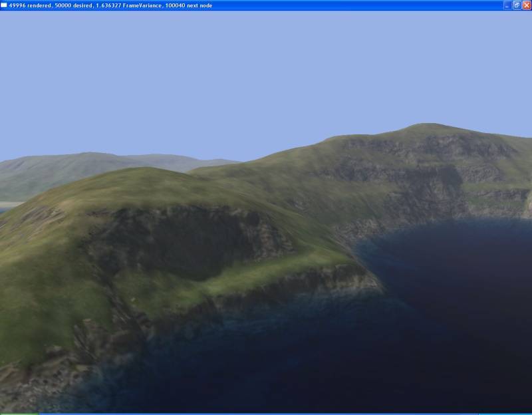
Task: Close the terrain renderer window
Action: [x=525, y=5]
